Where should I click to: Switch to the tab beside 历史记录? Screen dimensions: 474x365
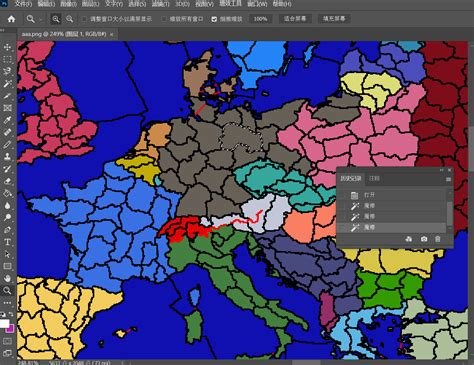point(374,179)
